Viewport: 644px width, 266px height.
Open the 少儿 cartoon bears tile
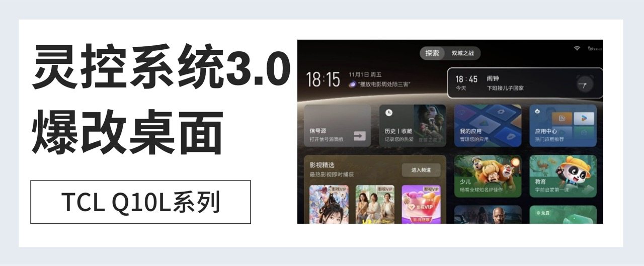coord(488,176)
